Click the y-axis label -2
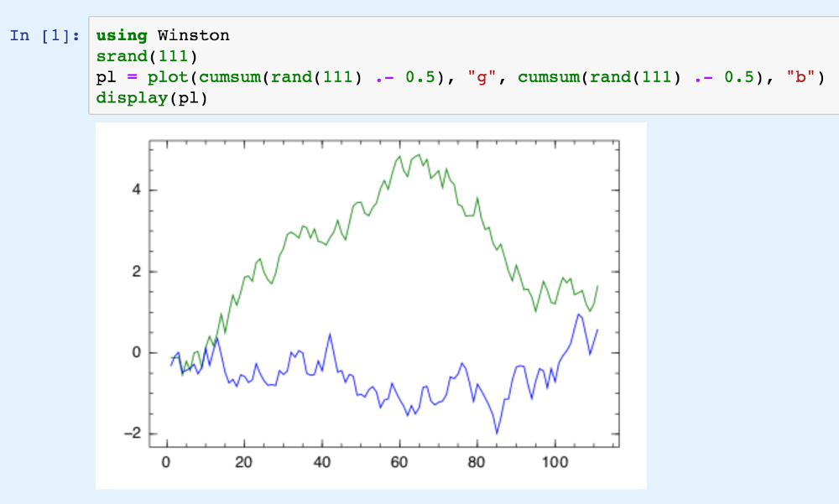The image size is (839, 504). (133, 433)
